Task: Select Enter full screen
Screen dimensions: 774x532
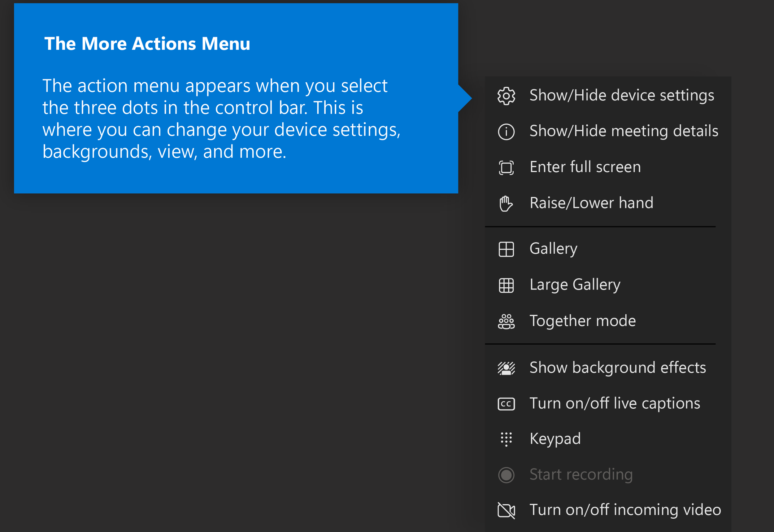Action: click(585, 167)
